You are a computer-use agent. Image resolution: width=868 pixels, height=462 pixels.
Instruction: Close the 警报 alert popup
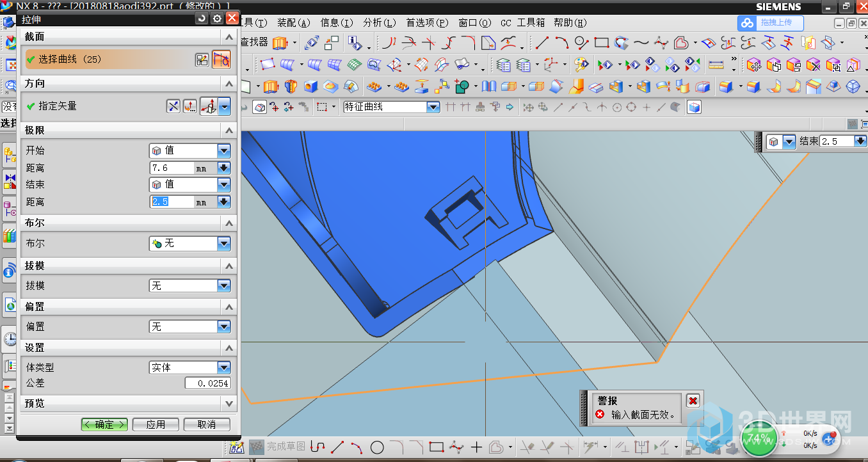tap(693, 401)
